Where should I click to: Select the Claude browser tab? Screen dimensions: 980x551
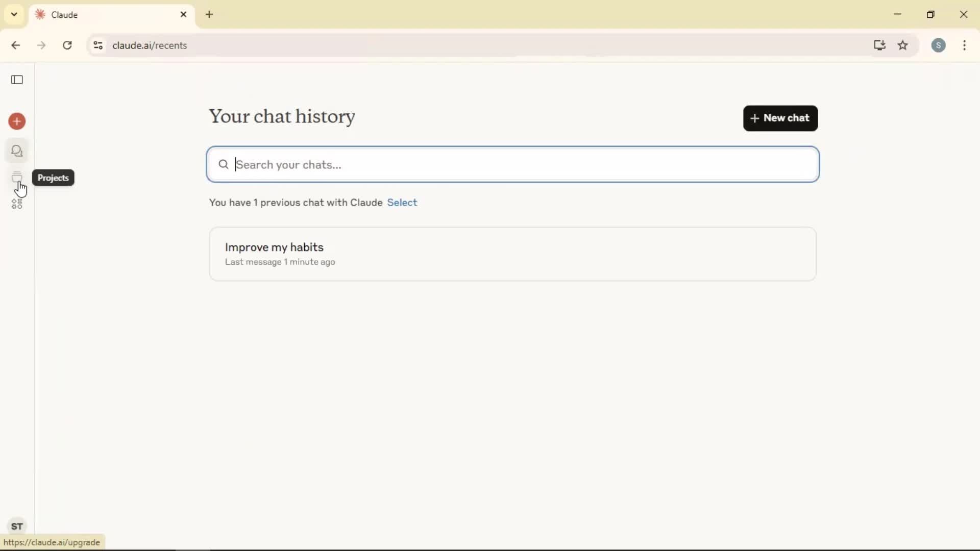(x=111, y=15)
